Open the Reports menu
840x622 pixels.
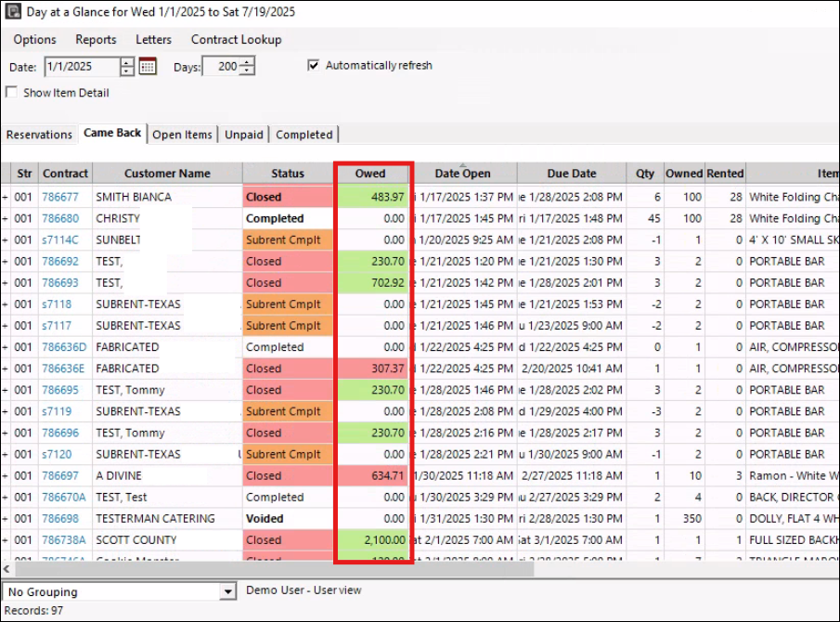(96, 39)
